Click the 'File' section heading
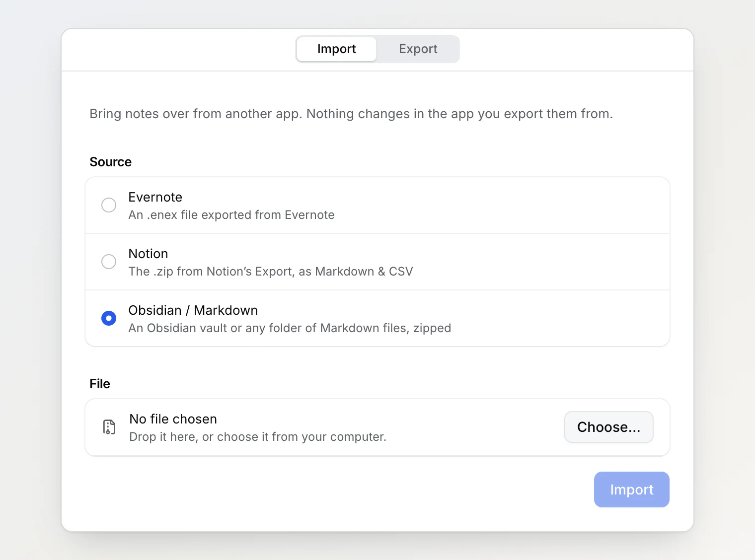755x560 pixels. [100, 384]
